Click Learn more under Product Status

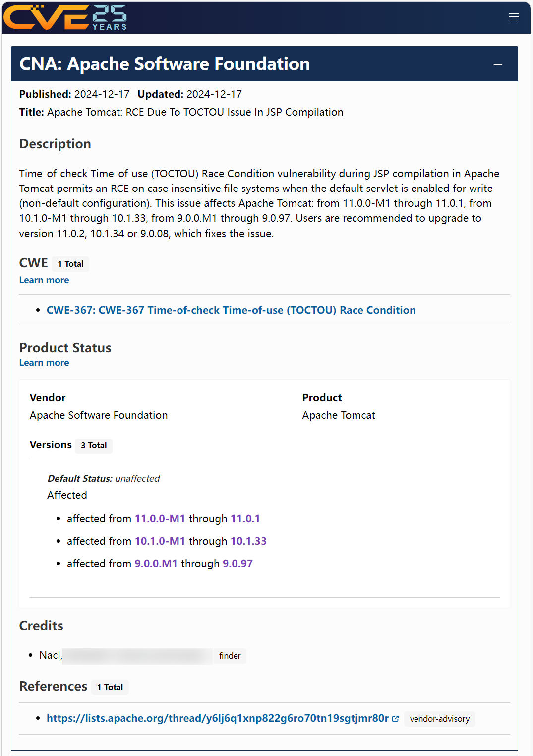click(44, 363)
